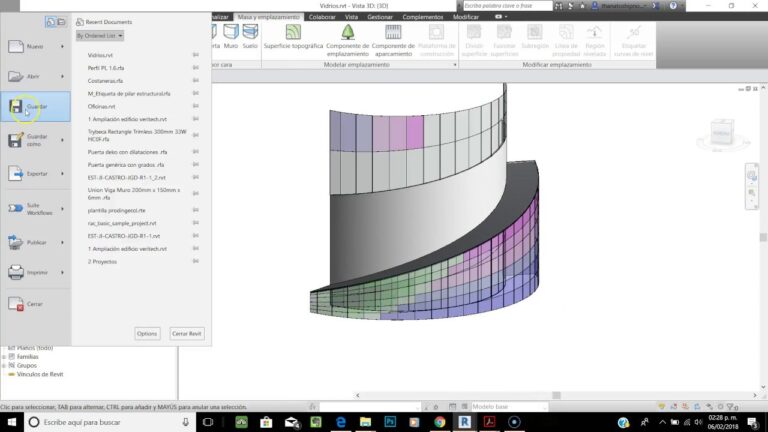Expand the Familias tree node

pyautogui.click(x=4, y=357)
